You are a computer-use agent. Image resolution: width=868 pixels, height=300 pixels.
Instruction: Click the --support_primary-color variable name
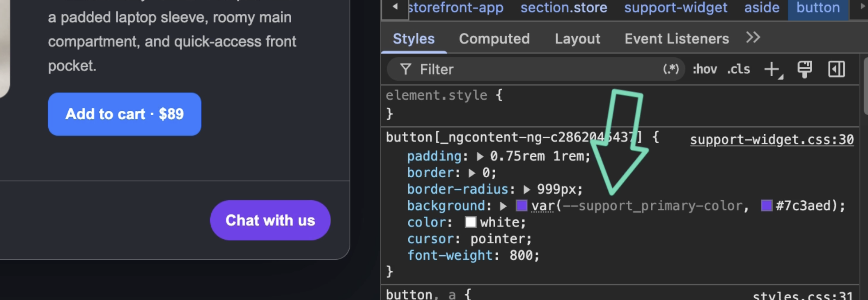[x=652, y=206]
